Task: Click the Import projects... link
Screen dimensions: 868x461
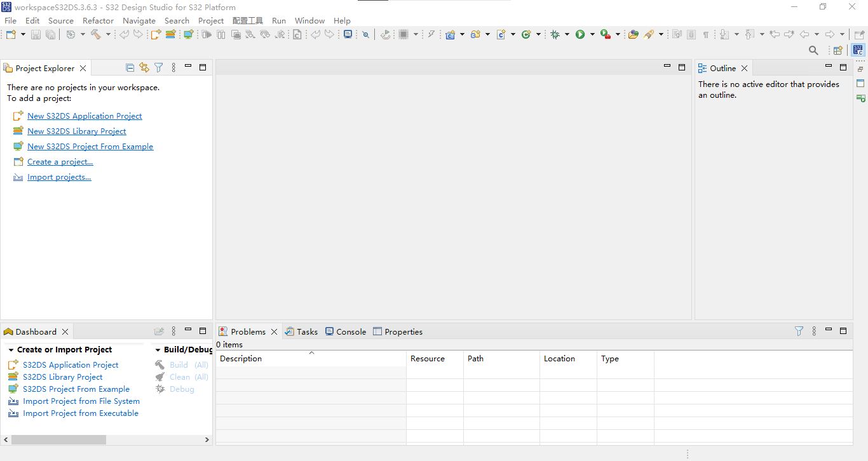Action: pyautogui.click(x=59, y=177)
